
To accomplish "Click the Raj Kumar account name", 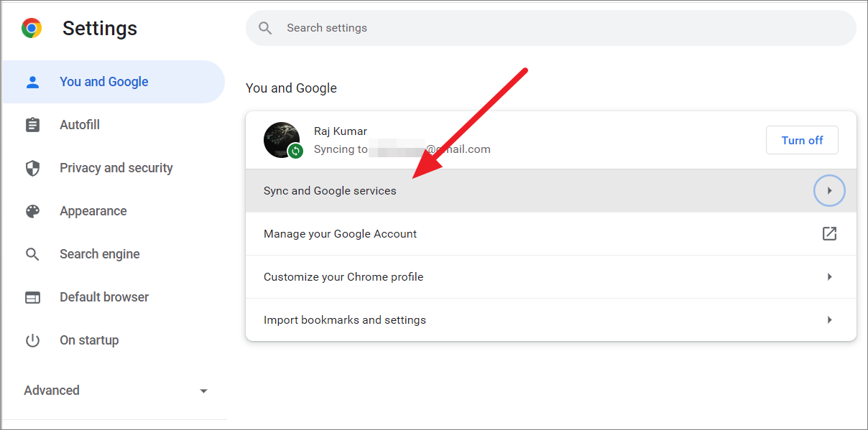I will tap(341, 131).
